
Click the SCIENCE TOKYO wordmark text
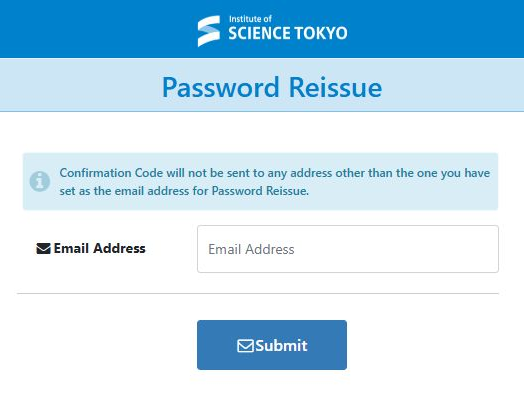pyautogui.click(x=288, y=33)
